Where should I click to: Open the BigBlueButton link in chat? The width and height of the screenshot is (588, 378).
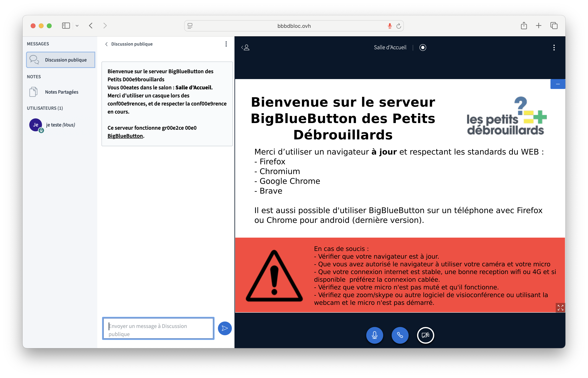coord(125,136)
